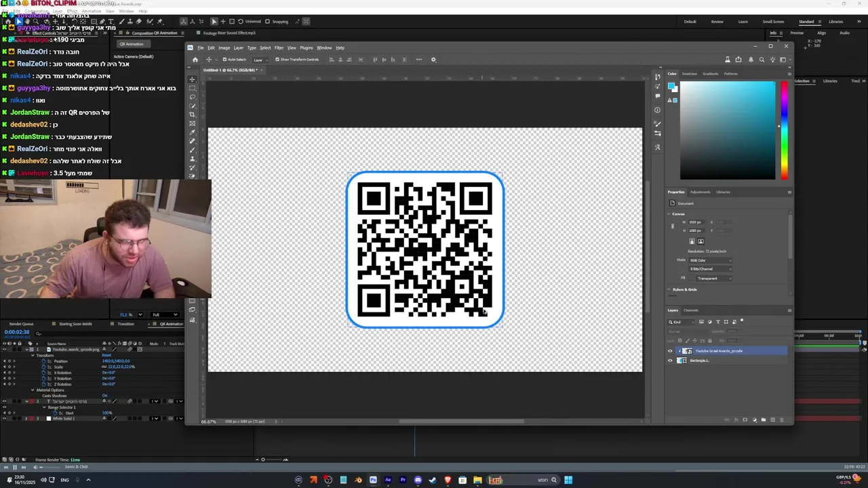Click Reset next to Transform
Screen dimensions: 868x488
tap(106, 355)
